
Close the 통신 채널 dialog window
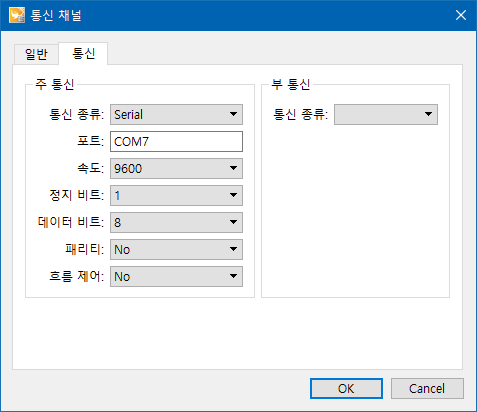(461, 15)
